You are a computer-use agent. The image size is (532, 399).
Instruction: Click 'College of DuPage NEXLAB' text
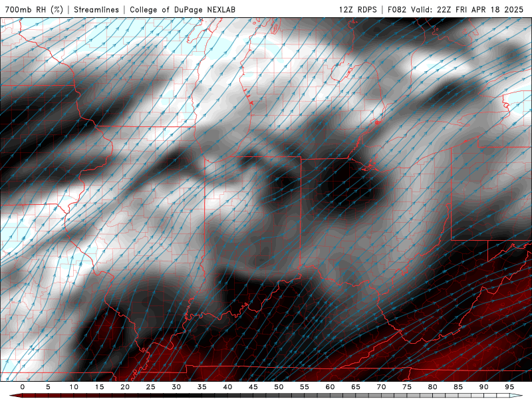(x=182, y=9)
